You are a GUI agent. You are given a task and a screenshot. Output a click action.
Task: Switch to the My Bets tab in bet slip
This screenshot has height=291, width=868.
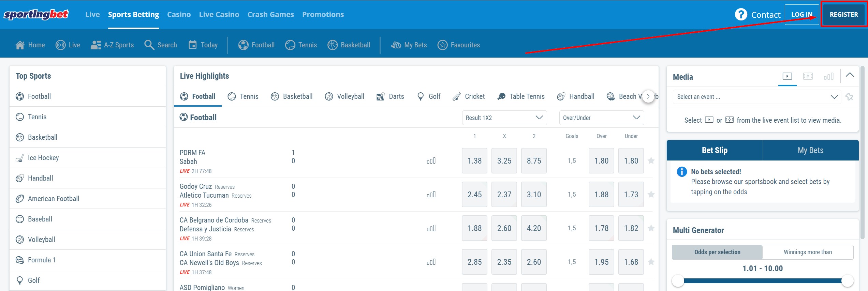pos(810,150)
